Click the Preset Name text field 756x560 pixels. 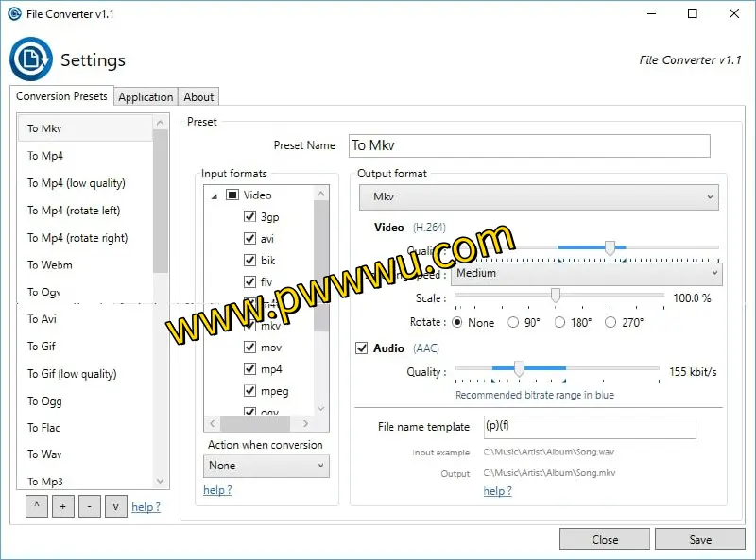528,145
